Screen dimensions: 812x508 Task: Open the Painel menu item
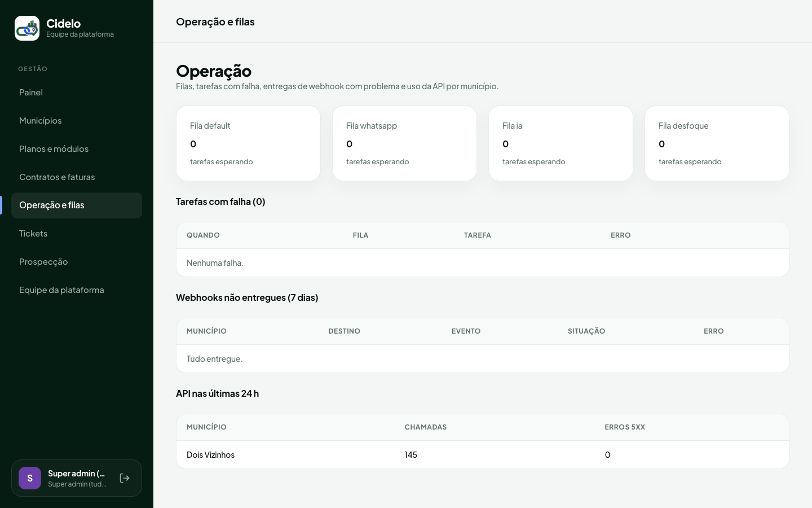click(77, 93)
